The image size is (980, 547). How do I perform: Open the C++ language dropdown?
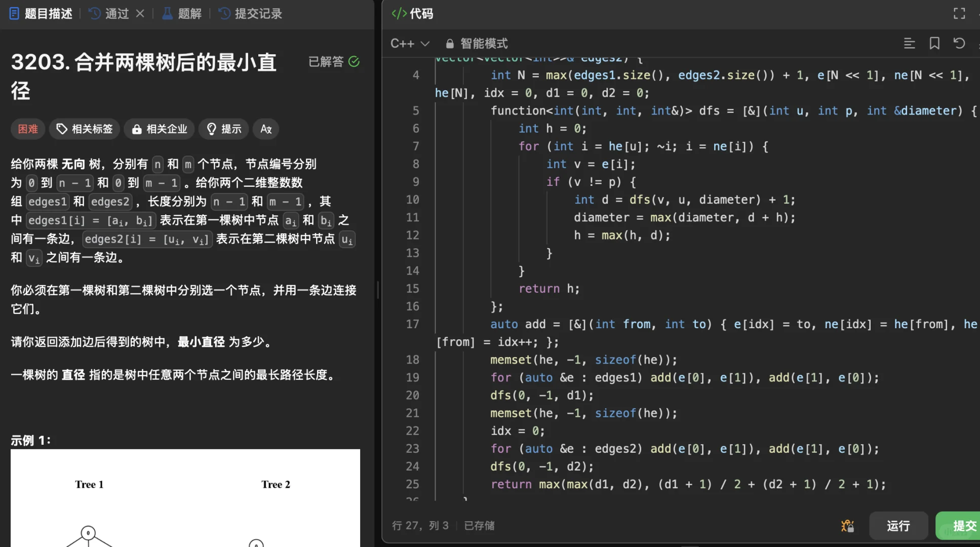point(410,44)
